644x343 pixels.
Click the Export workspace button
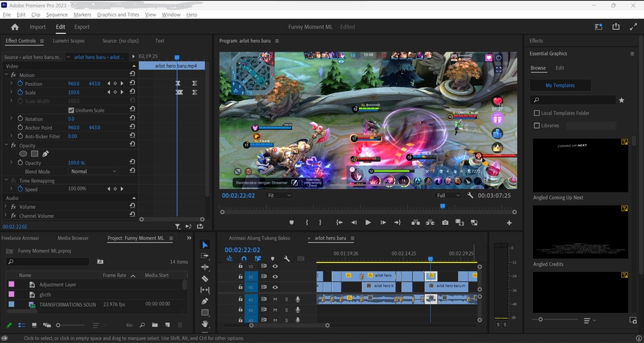pyautogui.click(x=82, y=27)
